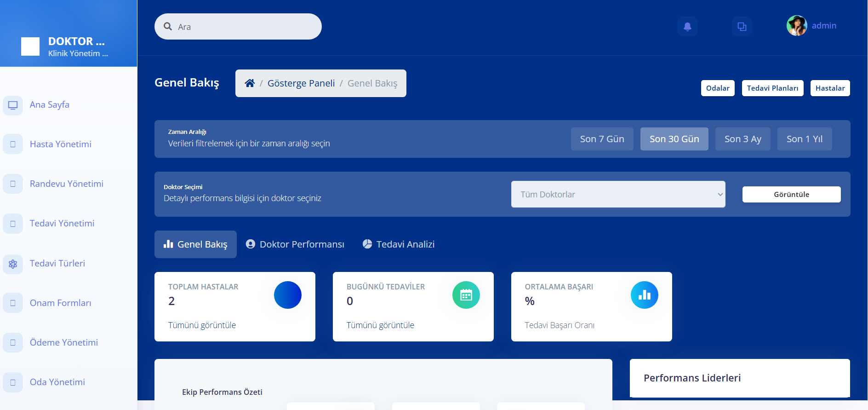Screen dimensions: 868x410
Task: Open the Onam Formları menu
Action: pos(61,303)
